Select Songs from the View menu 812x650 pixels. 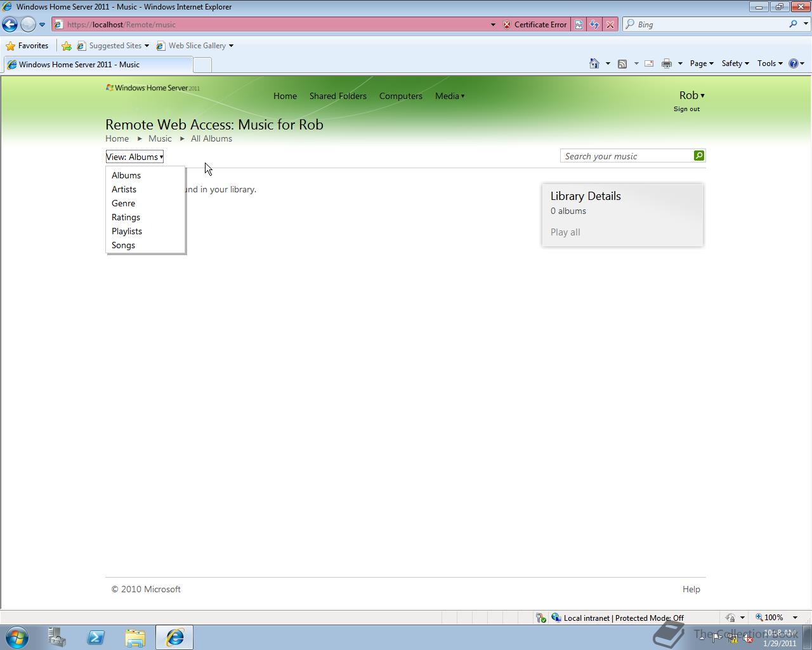click(x=123, y=246)
